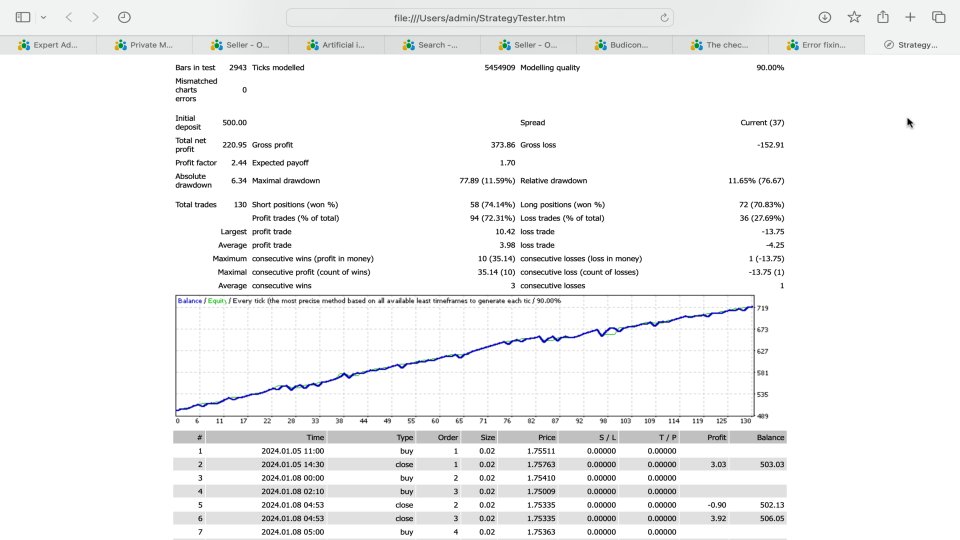Click the Artificial i... tab favicon
This screenshot has width=960, height=540.
tap(313, 45)
